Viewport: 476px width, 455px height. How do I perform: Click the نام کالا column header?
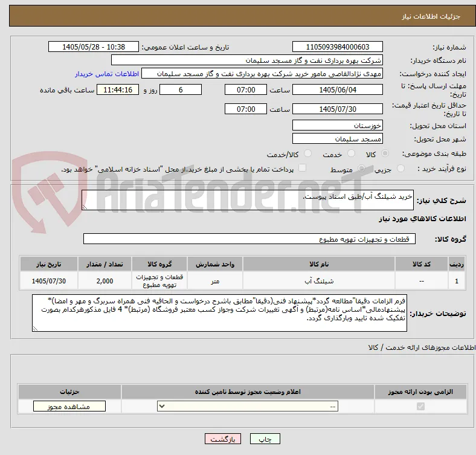tap(319, 264)
